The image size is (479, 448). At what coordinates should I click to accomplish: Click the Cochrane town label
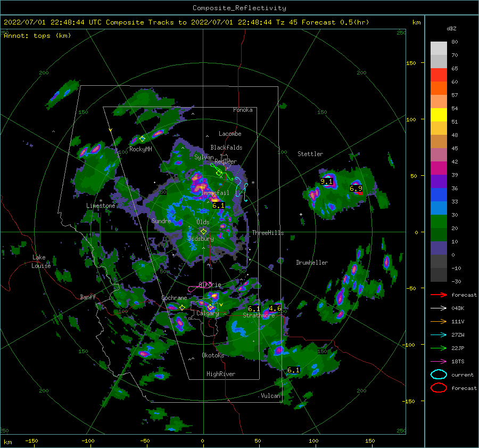tap(174, 298)
